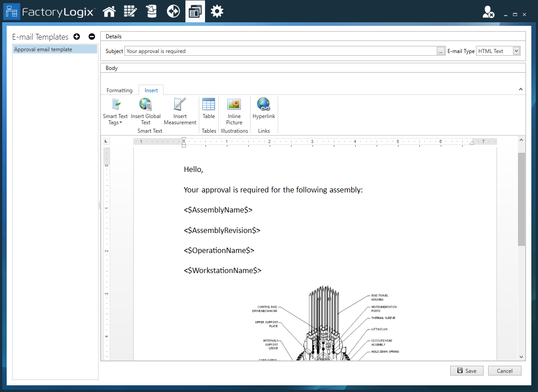Viewport: 538px width, 392px height.
Task: Insert a Hyperlink from the Links group
Action: pos(264,111)
